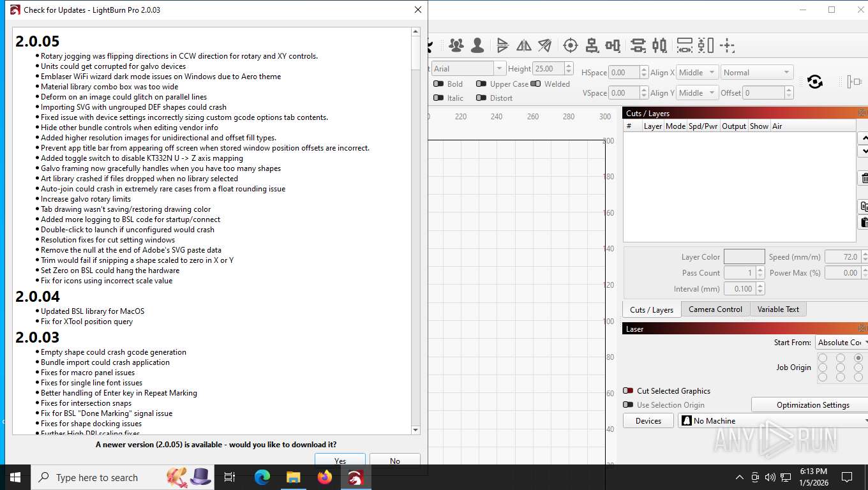Screen dimensions: 868x490
Task: Click the Interval (mm) spinner arrows
Action: pos(760,288)
